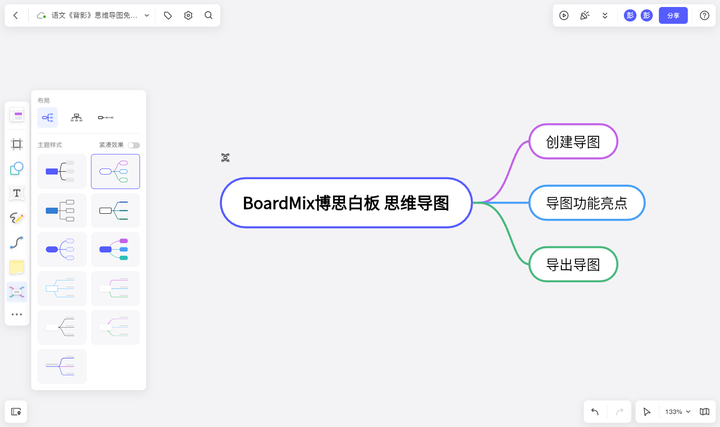Select pastel multicolor line theme
Image resolution: width=720 pixels, height=427 pixels.
[x=115, y=288]
